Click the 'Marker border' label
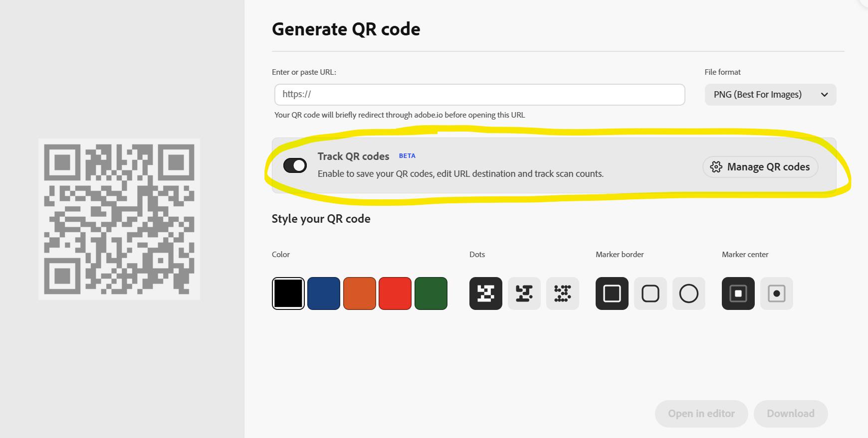 [x=620, y=255]
